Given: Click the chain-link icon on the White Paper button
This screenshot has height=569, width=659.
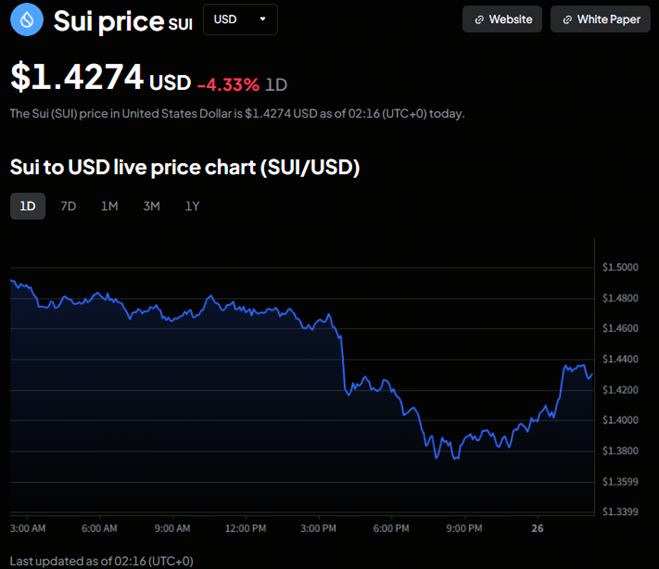Looking at the screenshot, I should pos(567,19).
